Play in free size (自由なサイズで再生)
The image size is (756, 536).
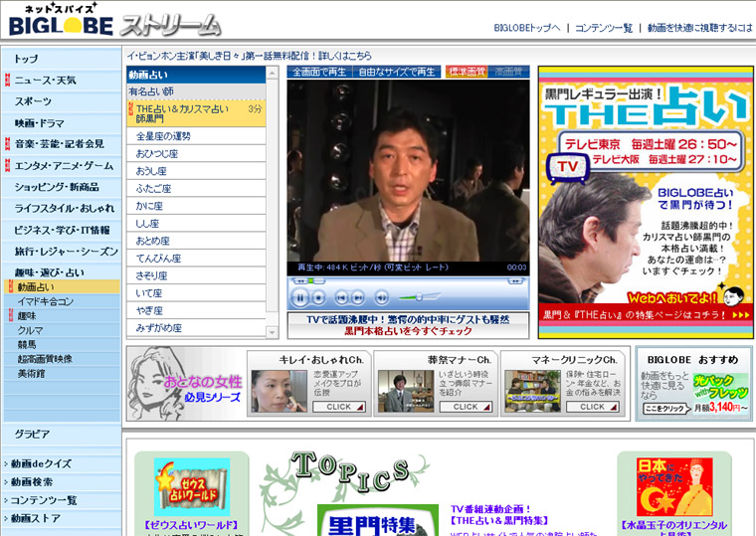point(397,72)
